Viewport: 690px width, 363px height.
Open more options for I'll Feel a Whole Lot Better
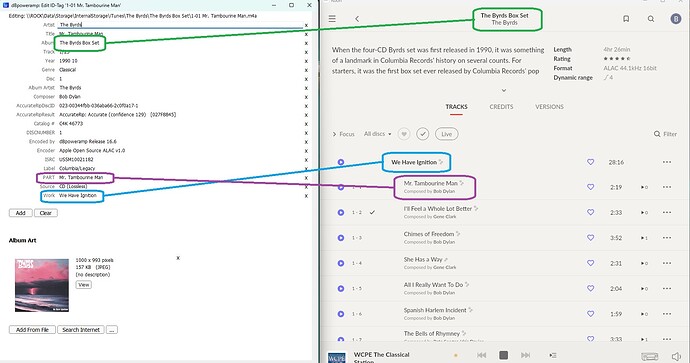click(x=667, y=212)
